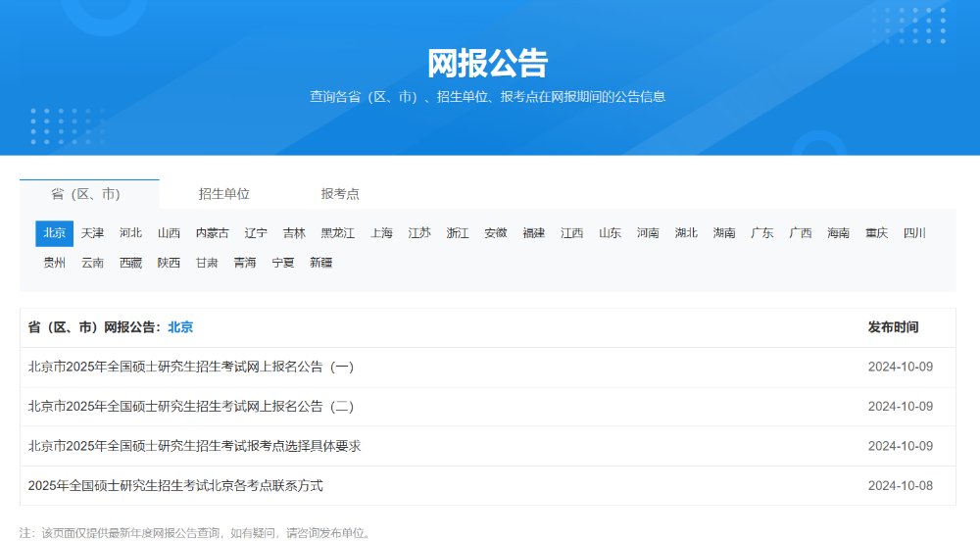Switch to the 招生单位 tab

pos(223,194)
